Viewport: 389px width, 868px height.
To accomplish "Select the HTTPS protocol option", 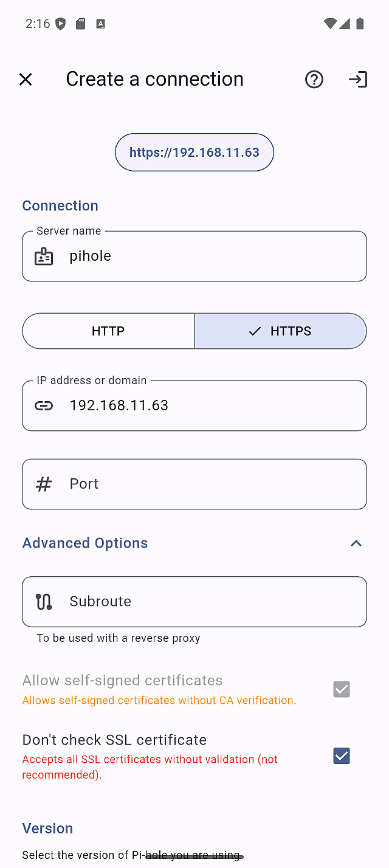I will pyautogui.click(x=280, y=331).
